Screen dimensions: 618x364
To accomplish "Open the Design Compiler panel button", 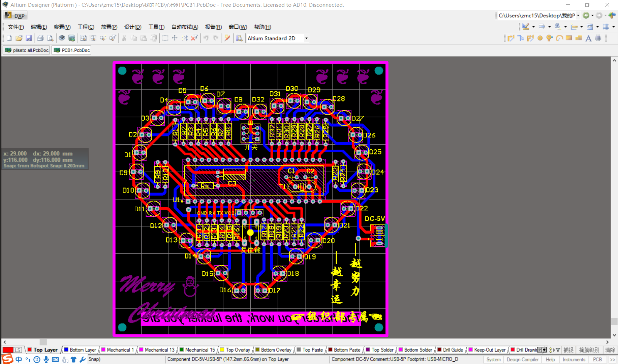I will click(x=522, y=360).
